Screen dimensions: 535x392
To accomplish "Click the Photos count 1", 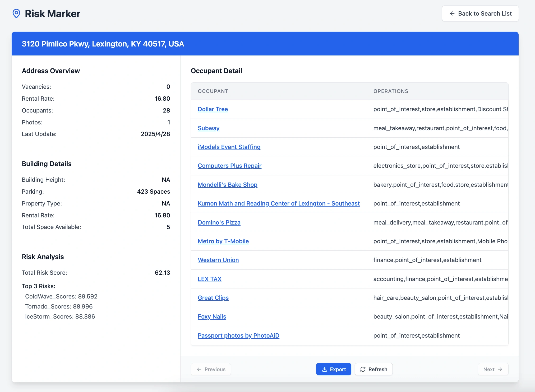I will [169, 122].
